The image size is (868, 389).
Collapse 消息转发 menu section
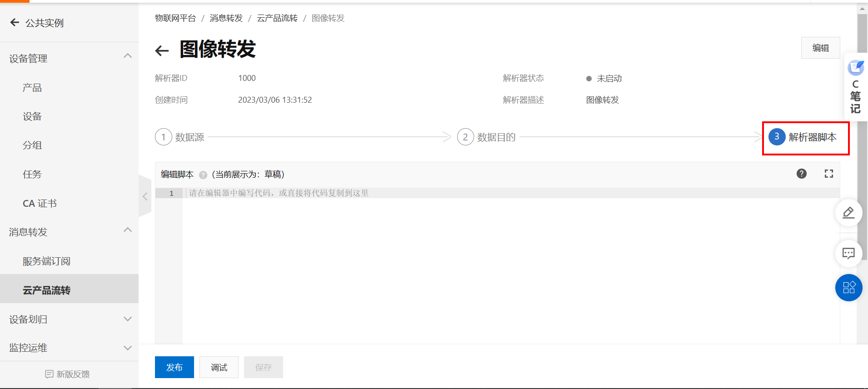point(128,230)
